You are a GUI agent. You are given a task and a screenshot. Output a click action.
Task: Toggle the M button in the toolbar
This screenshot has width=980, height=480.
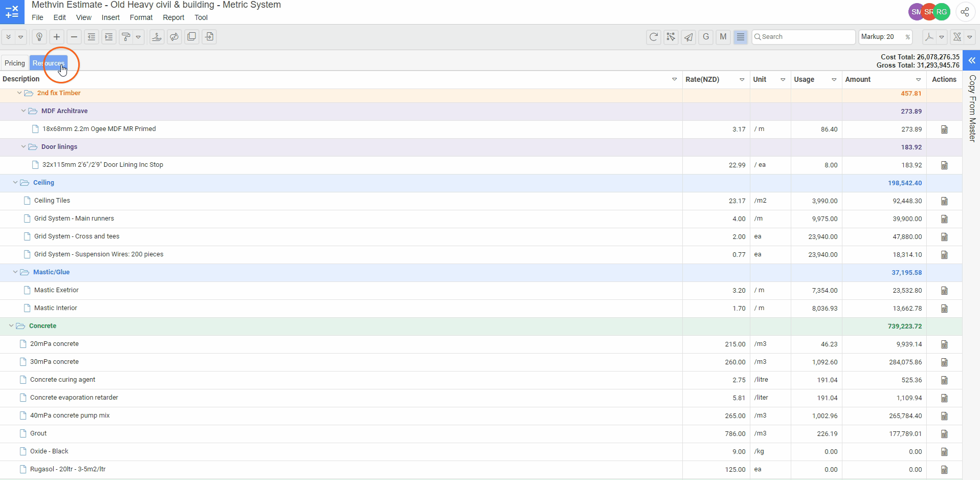pyautogui.click(x=723, y=37)
